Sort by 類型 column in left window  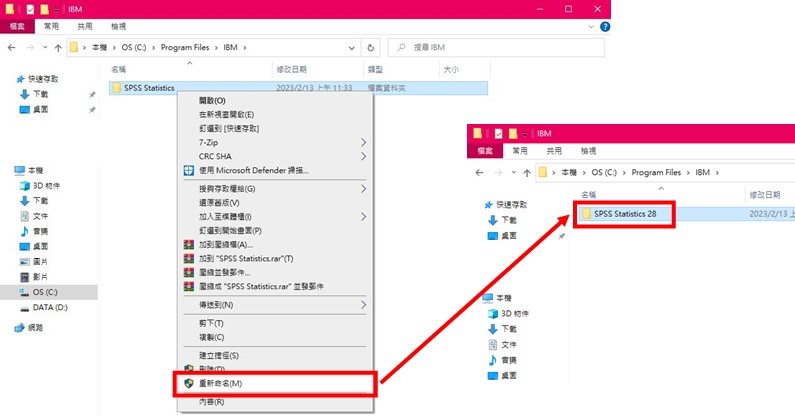coord(375,70)
